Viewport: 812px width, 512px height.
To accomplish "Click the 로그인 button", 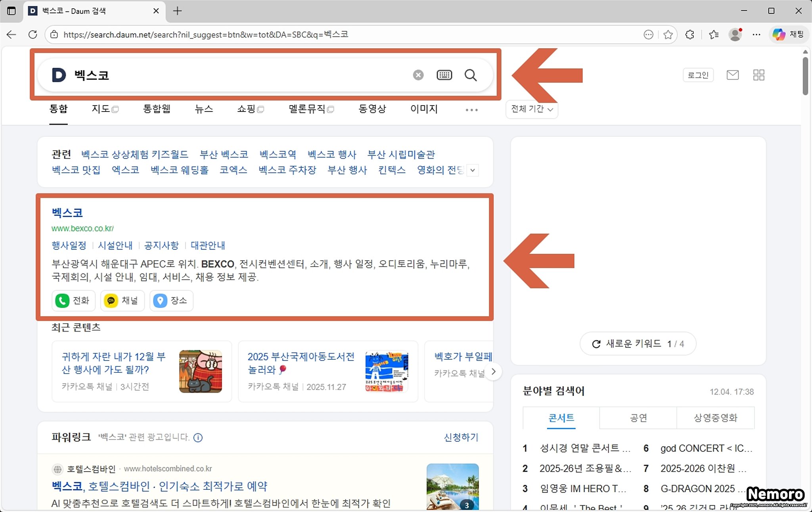I will click(x=698, y=75).
